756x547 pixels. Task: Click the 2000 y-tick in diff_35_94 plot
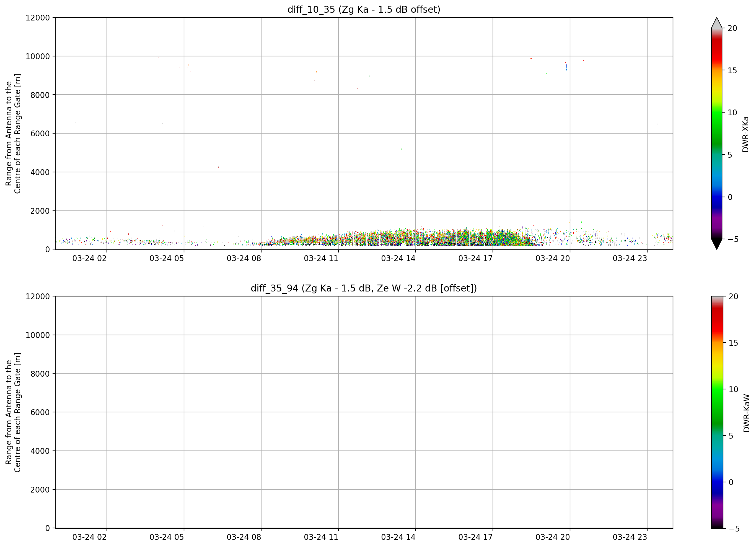(40, 490)
